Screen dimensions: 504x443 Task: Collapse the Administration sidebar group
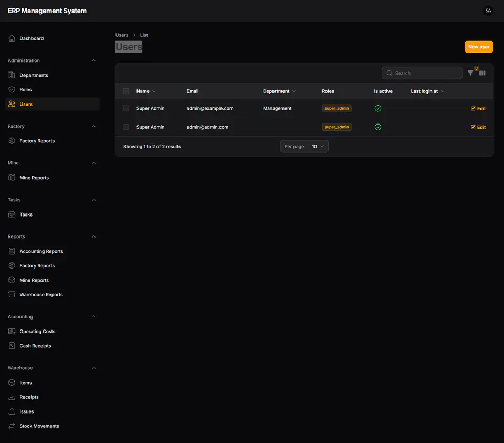pos(94,60)
